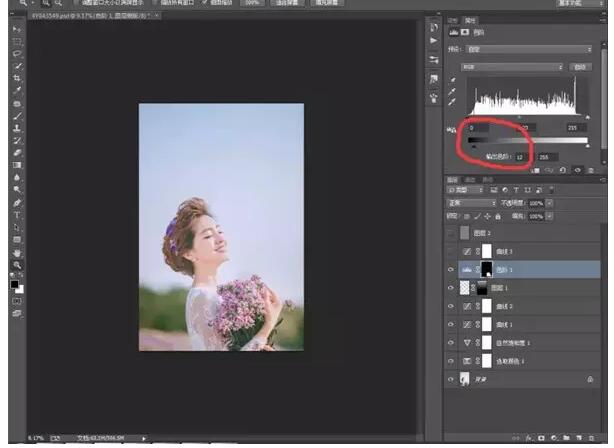The image size is (614, 448).
Task: Select the Lasso tool
Action: (17, 53)
